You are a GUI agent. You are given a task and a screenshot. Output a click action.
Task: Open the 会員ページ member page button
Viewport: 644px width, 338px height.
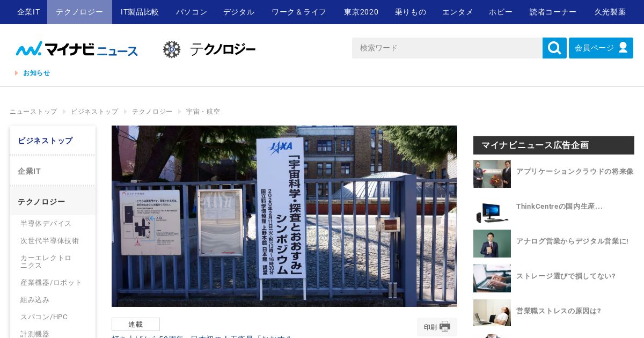tap(601, 48)
